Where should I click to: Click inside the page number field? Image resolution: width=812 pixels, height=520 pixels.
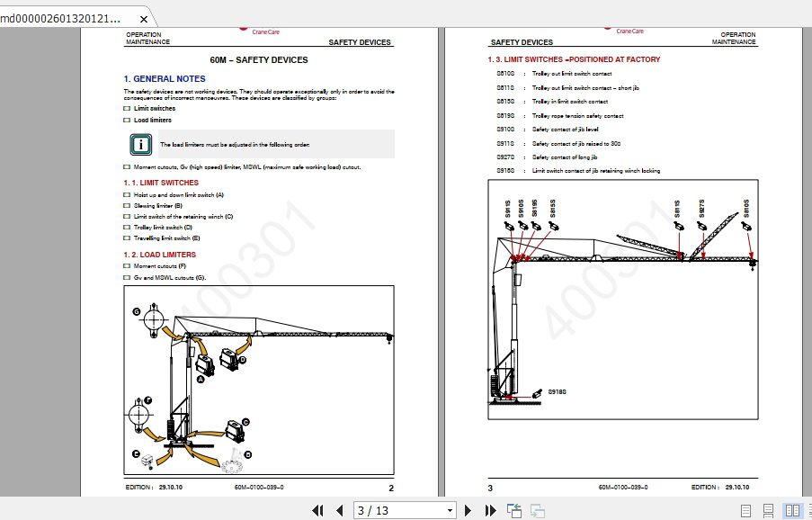coord(387,510)
